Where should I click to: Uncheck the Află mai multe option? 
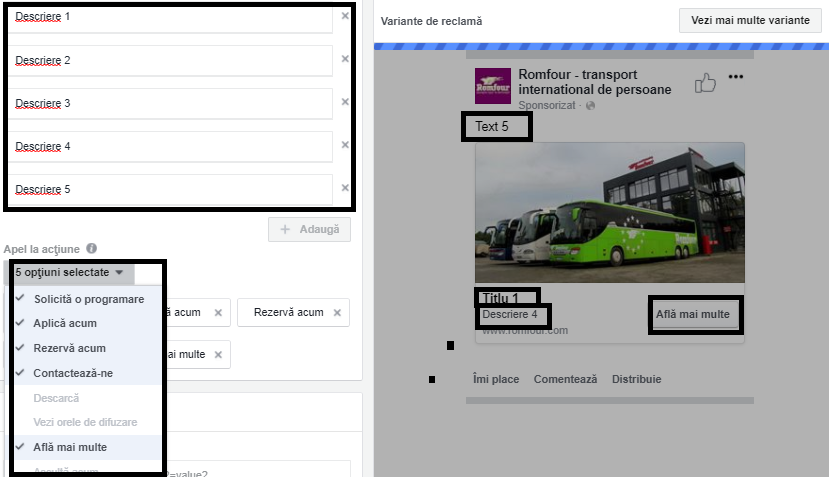[x=70, y=447]
